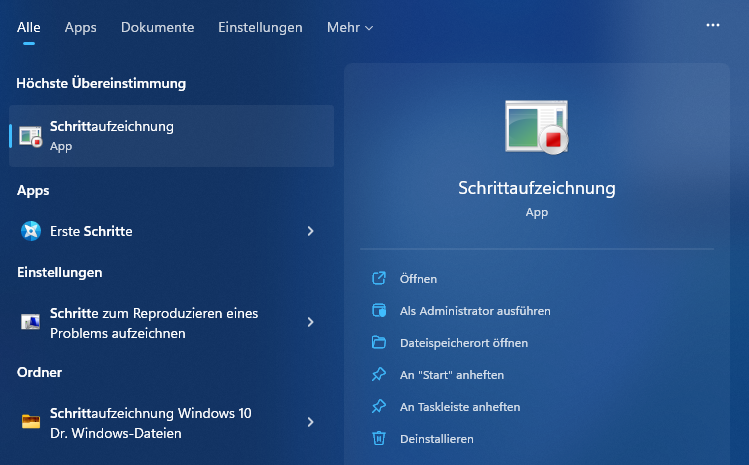Switch to the Apps tab
The width and height of the screenshot is (749, 465).
pos(81,28)
